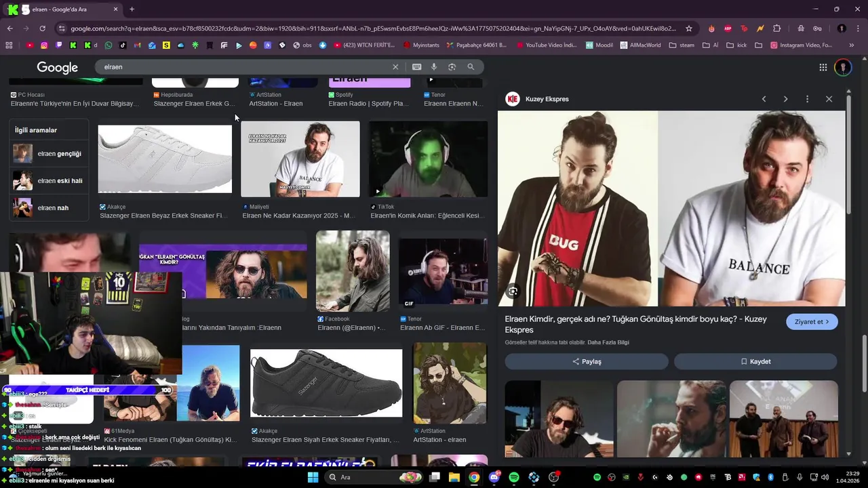Open Windows Start menu
868x488 pixels.
click(x=313, y=477)
